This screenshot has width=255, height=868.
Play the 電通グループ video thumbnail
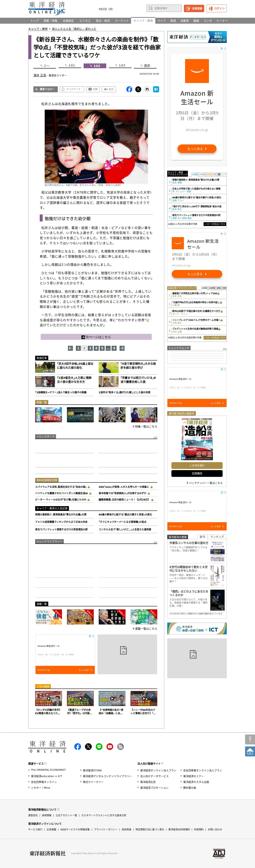point(80,698)
